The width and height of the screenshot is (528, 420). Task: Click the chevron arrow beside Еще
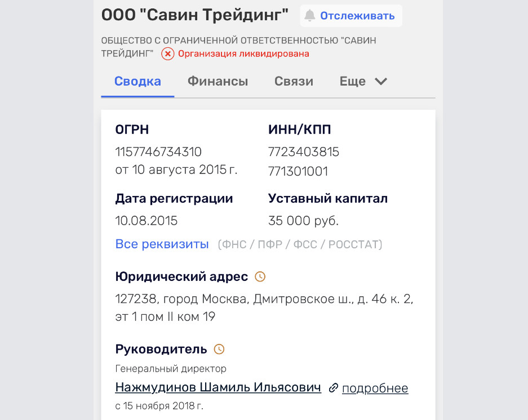pos(381,82)
